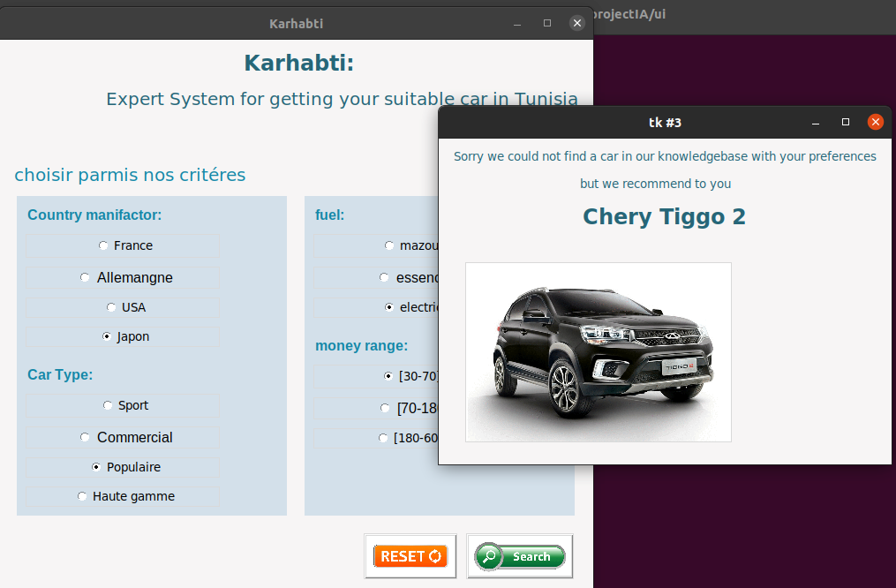The image size is (896, 588).
Task: Click the green Search button
Action: coord(519,556)
